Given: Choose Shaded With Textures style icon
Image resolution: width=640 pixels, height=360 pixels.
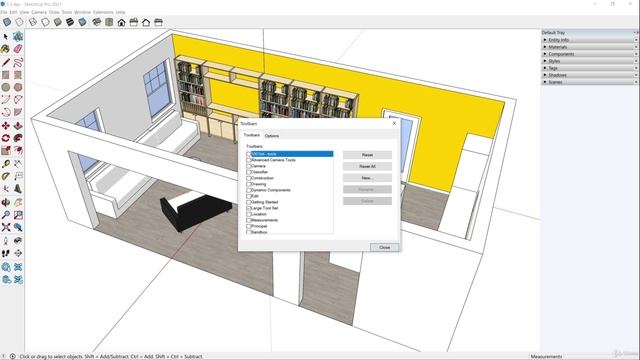Looking at the screenshot, I should pyautogui.click(x=70, y=22).
